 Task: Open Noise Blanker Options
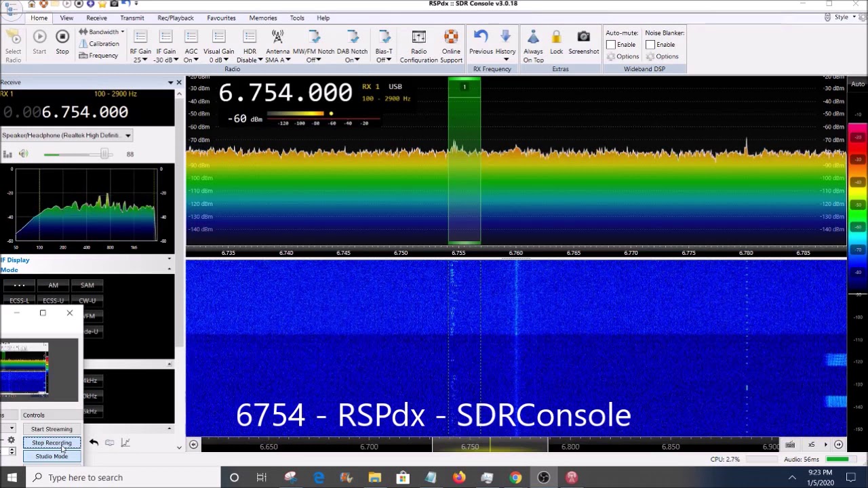pos(662,56)
